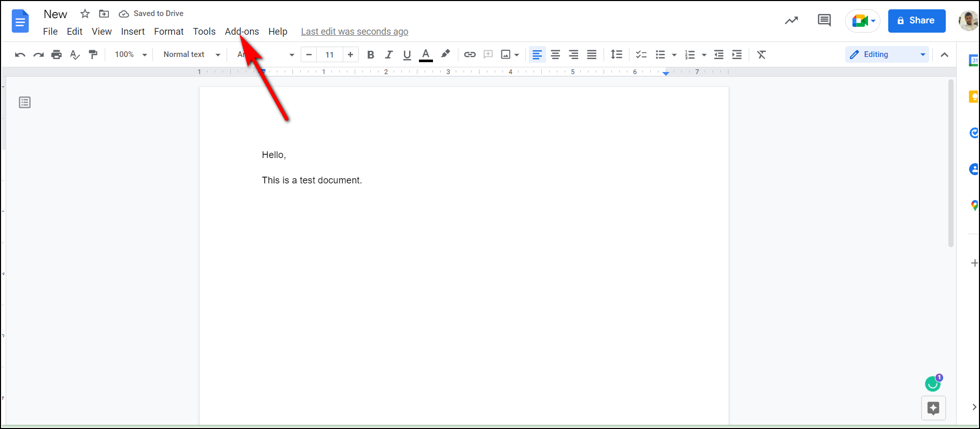The width and height of the screenshot is (980, 429).
Task: Print the document with printer icon
Action: click(57, 54)
